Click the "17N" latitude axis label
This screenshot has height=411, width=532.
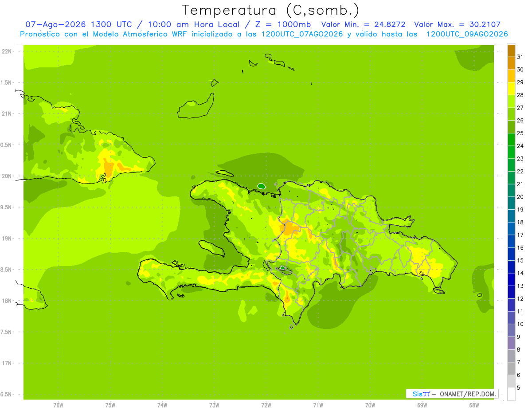(6, 363)
